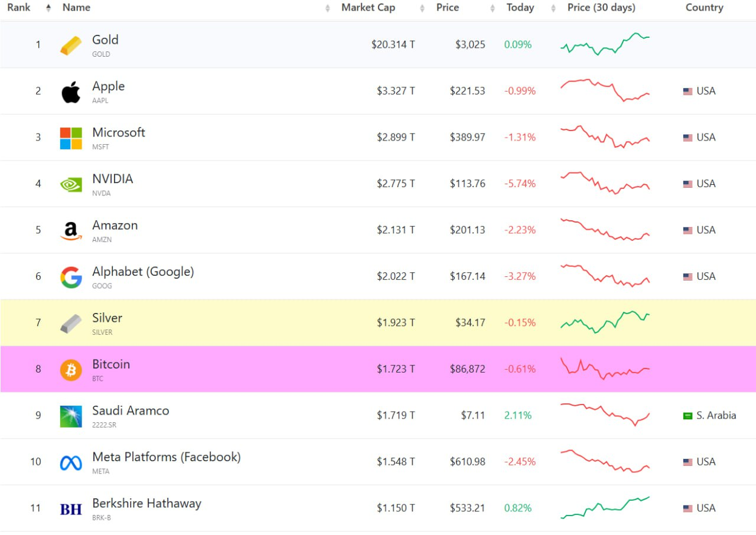Screen dimensions: 756x535
Task: Click Meta's 30-day price chart
Action: click(x=605, y=461)
